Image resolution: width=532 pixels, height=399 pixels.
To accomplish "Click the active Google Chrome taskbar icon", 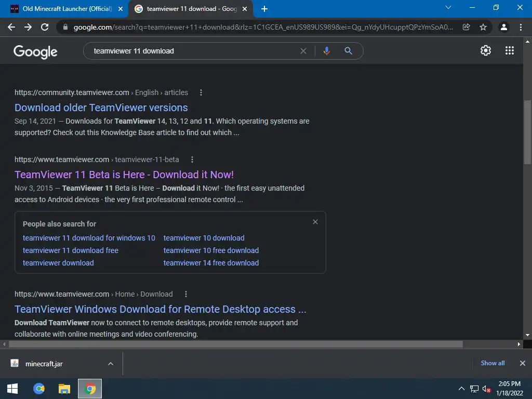I will click(x=90, y=389).
